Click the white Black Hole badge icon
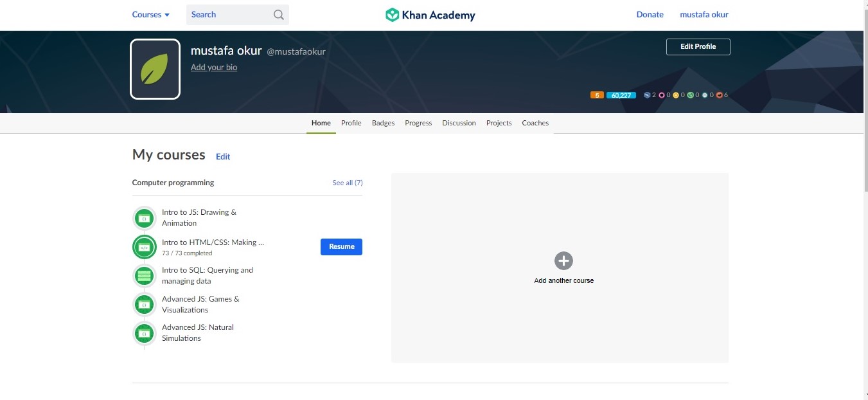868x400 pixels. click(705, 95)
